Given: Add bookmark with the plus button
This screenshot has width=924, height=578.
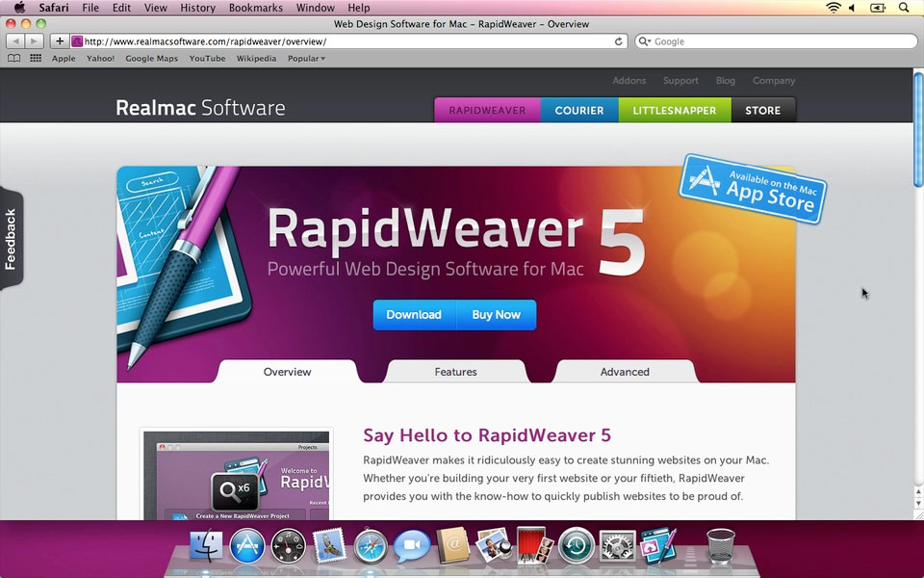Looking at the screenshot, I should (x=60, y=41).
